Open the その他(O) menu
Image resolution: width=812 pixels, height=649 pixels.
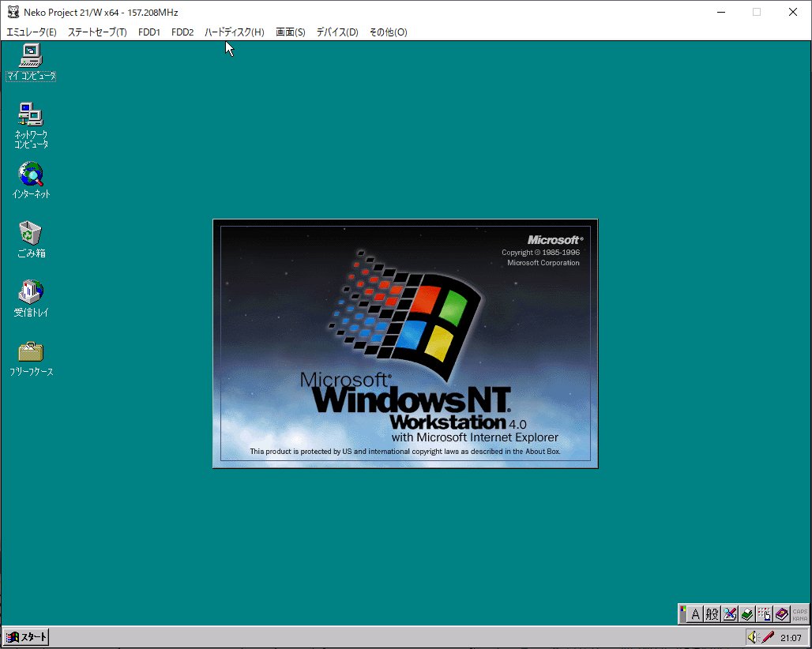(x=389, y=32)
